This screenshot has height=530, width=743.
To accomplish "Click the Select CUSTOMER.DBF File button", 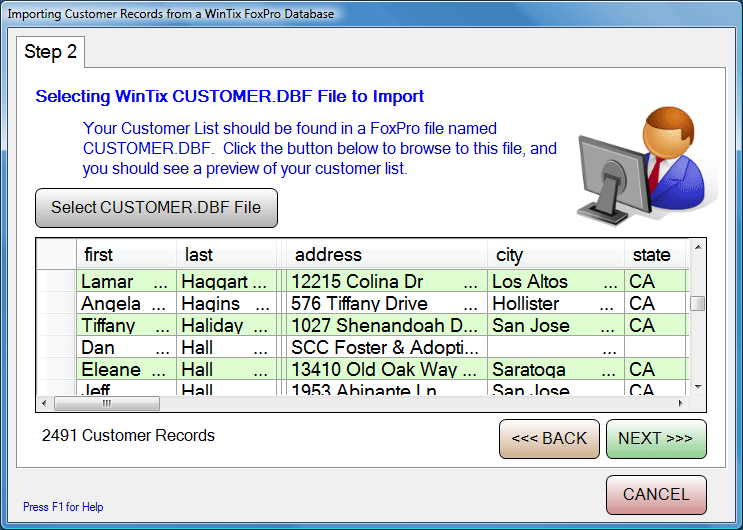I will point(156,208).
